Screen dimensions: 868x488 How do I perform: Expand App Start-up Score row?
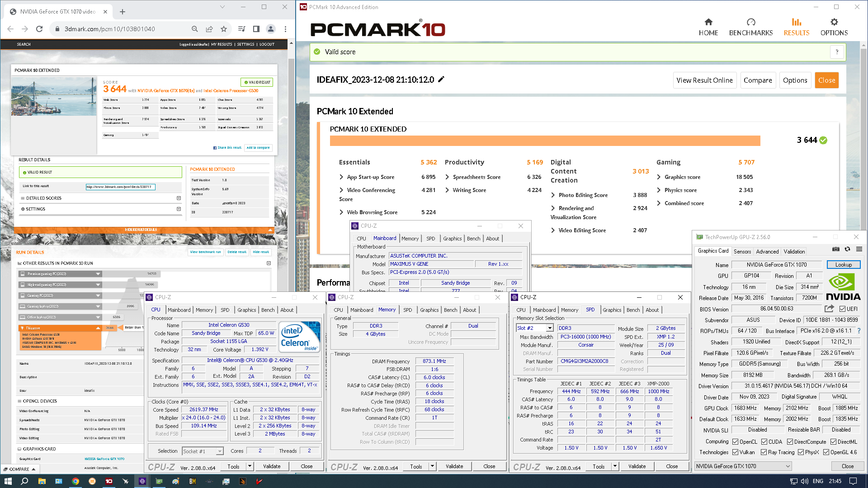pyautogui.click(x=341, y=177)
